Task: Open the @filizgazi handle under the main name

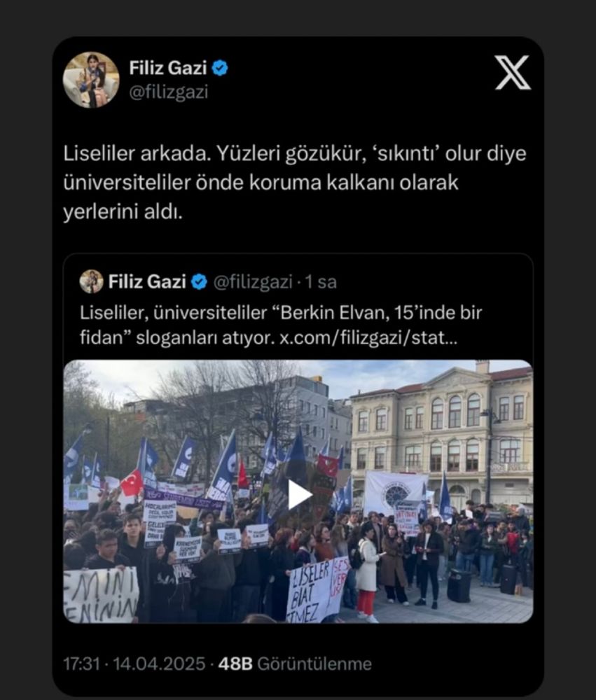Action: (x=168, y=92)
